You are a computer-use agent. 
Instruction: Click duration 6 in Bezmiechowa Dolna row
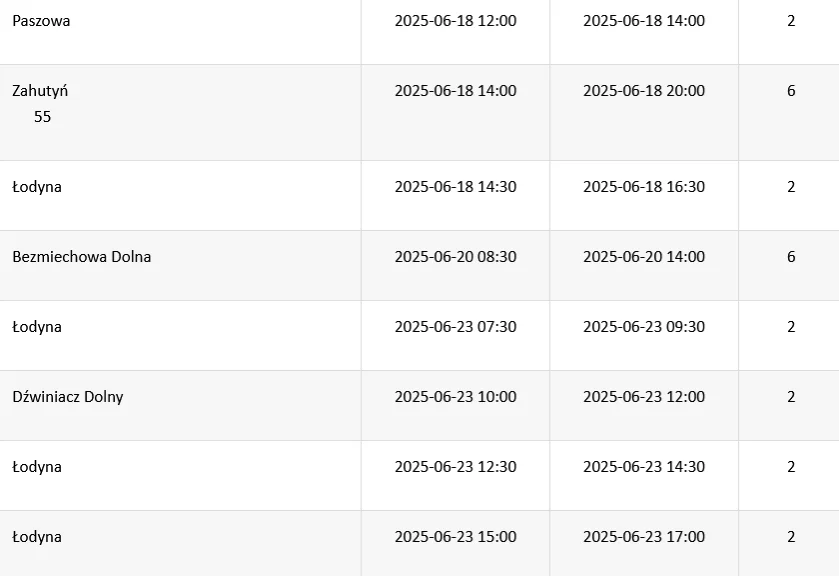(x=791, y=257)
